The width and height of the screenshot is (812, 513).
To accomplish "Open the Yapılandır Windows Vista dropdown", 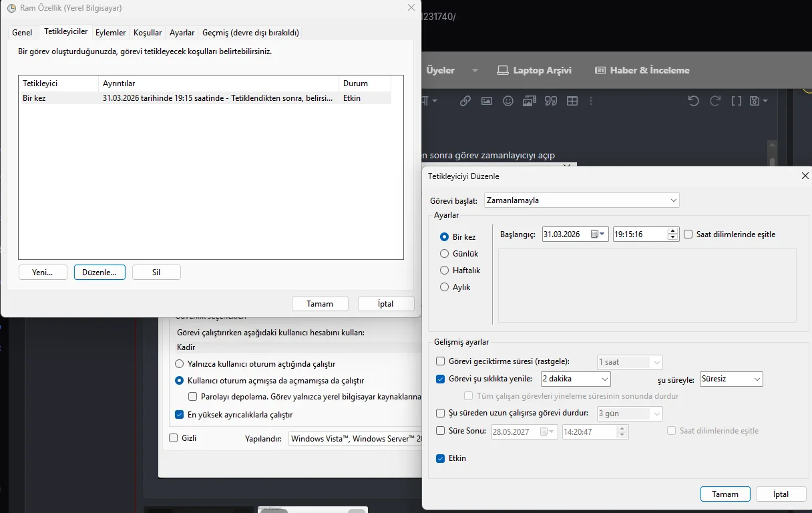I will coord(356,439).
